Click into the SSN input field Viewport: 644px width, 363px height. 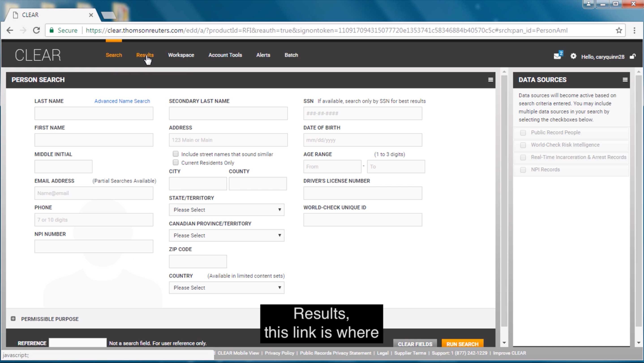363,113
